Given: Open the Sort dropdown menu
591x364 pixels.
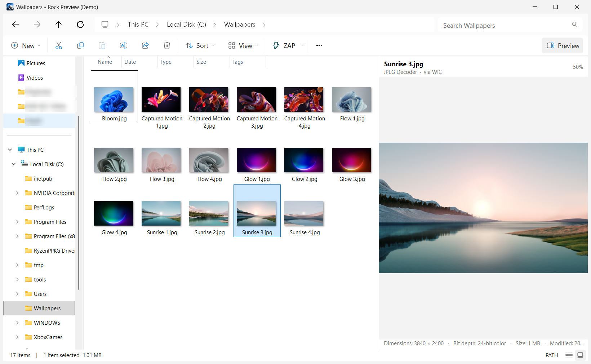Looking at the screenshot, I should [x=200, y=45].
